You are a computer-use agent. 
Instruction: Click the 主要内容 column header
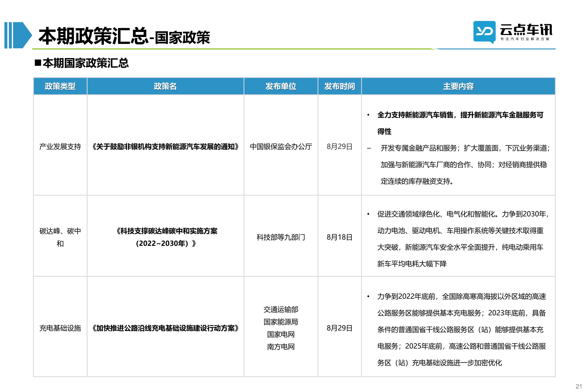458,86
